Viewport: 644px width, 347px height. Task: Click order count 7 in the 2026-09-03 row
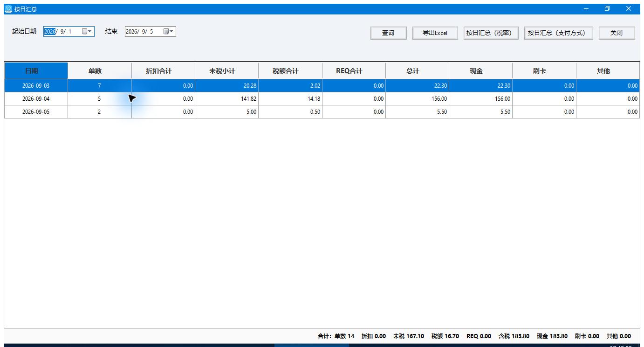click(x=100, y=86)
